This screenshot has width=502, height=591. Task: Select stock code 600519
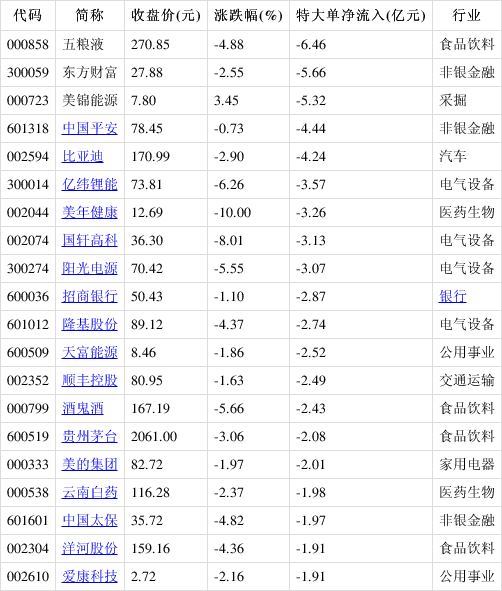(x=28, y=436)
